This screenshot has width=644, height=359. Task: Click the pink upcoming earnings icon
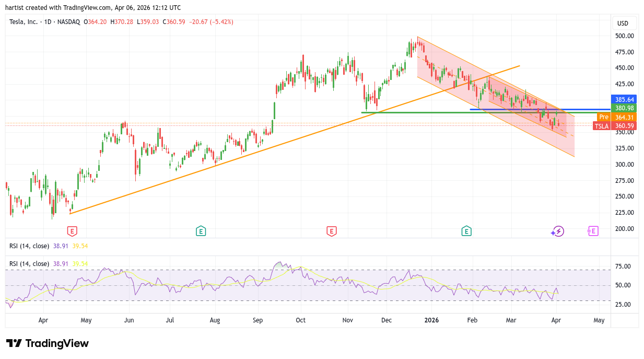(x=593, y=231)
